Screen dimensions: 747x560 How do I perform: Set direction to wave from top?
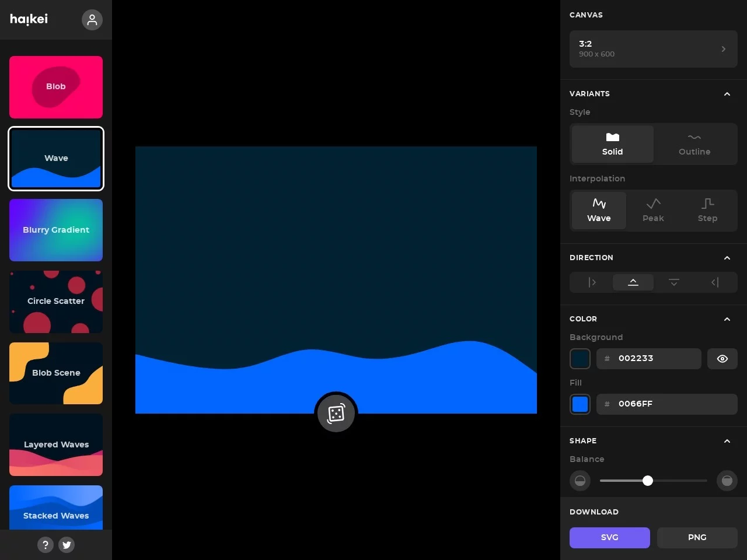pyautogui.click(x=673, y=282)
